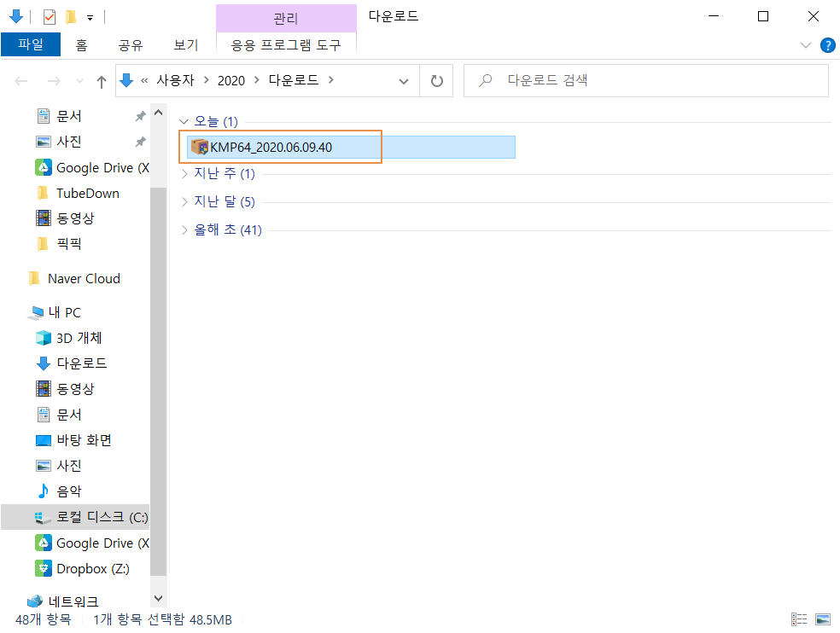Viewport: 840px width, 633px height.
Task: Switch to large thumbnails view icon
Action: pyautogui.click(x=823, y=619)
